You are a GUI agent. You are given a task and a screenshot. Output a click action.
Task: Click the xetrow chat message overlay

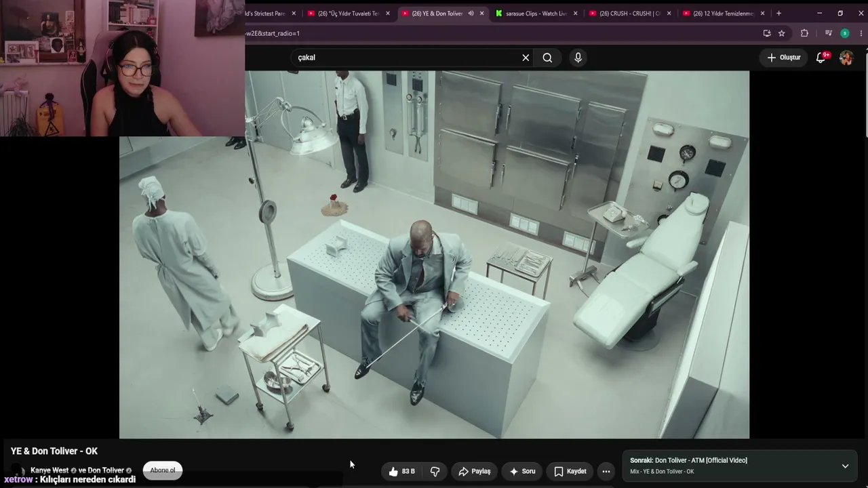[x=70, y=479]
